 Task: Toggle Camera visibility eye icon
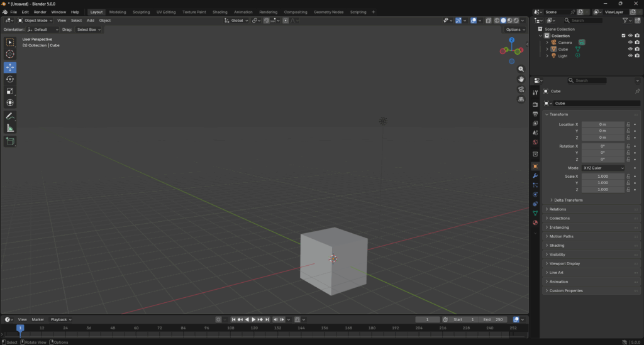[x=630, y=42]
